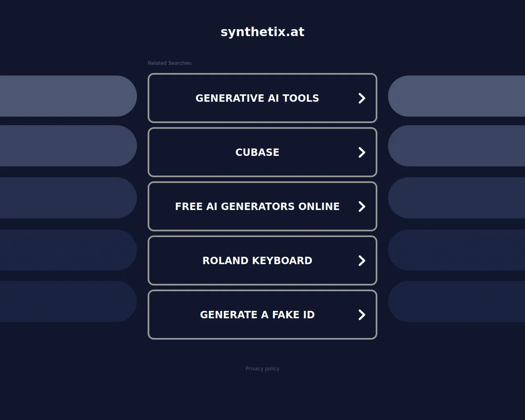525x420 pixels.
Task: Click the Related Searches label
Action: coord(170,63)
